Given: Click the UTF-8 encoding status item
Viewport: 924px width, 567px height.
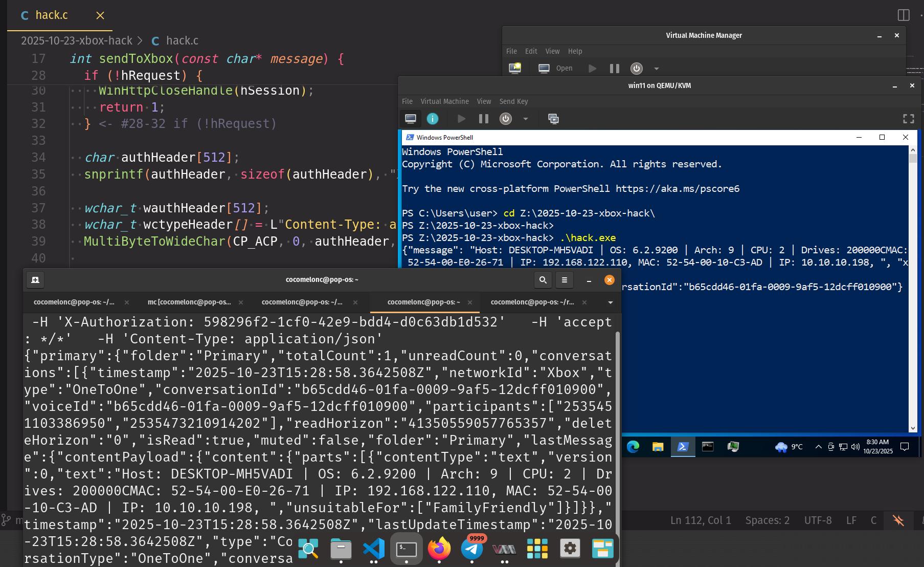Looking at the screenshot, I should [818, 520].
